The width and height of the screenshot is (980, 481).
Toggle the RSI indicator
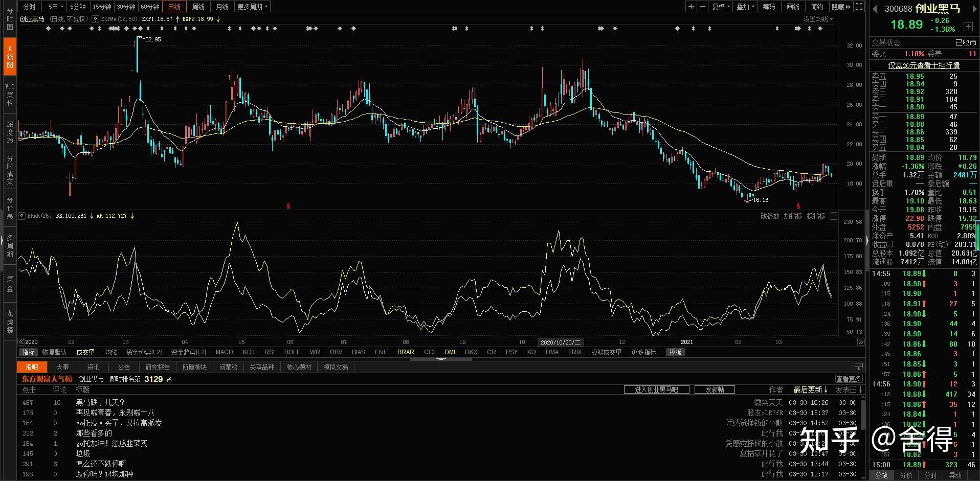tap(270, 352)
